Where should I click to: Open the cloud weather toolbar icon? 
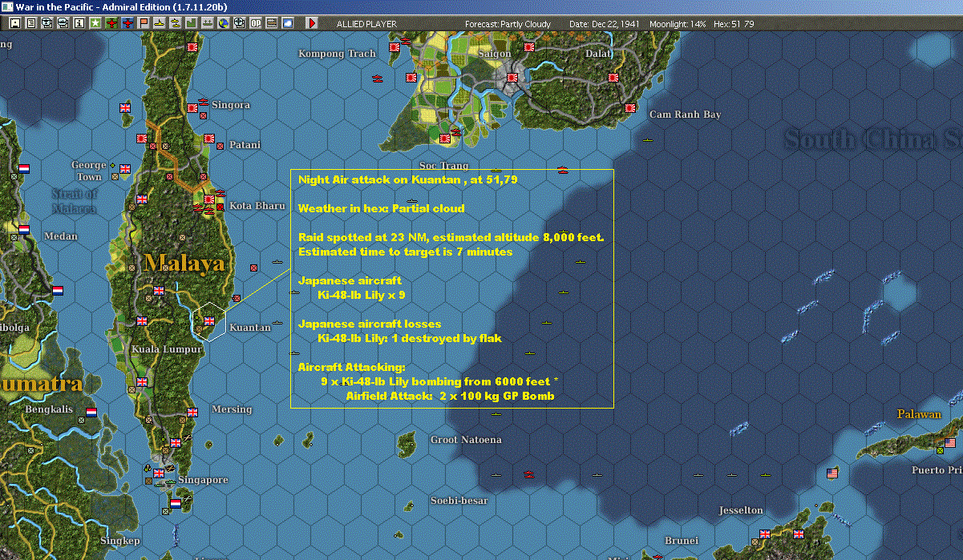click(x=288, y=23)
